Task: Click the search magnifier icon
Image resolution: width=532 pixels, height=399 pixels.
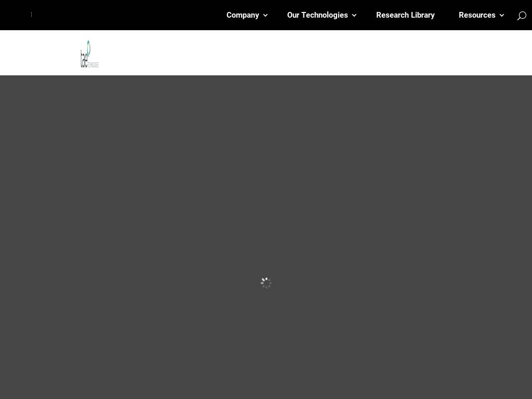Action: (522, 16)
